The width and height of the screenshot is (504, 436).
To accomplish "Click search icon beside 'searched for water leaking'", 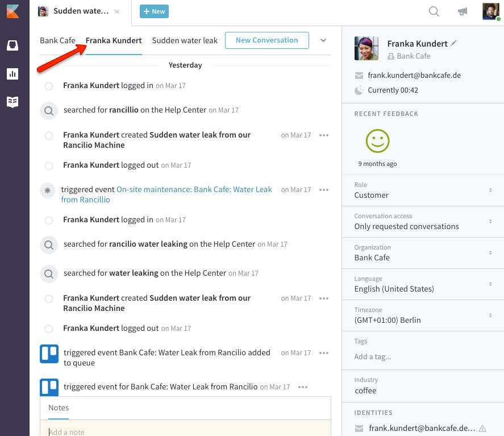I will (49, 274).
